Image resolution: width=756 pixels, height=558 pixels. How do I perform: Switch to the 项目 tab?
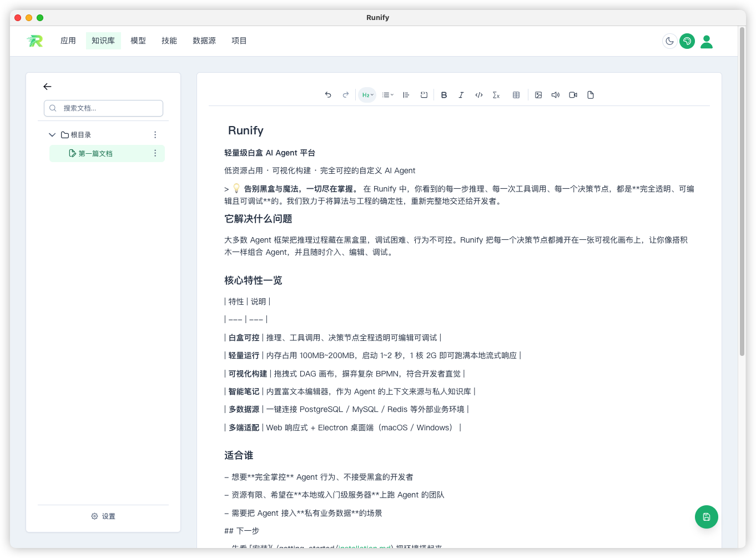(x=239, y=41)
